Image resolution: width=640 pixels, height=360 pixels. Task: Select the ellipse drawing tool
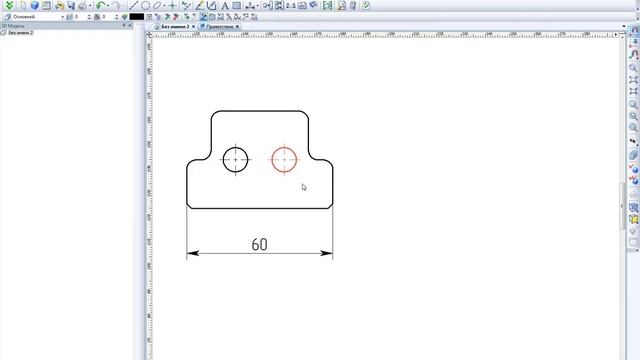click(x=157, y=6)
